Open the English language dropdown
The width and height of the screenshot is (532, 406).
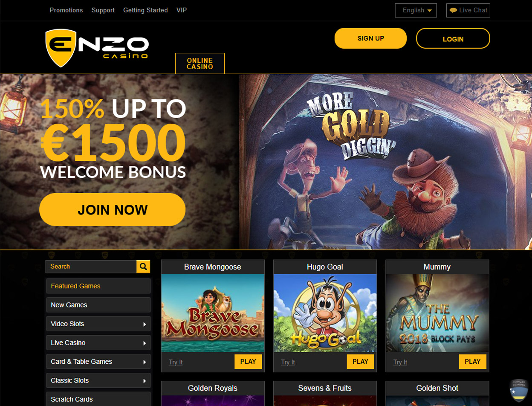coord(416,10)
